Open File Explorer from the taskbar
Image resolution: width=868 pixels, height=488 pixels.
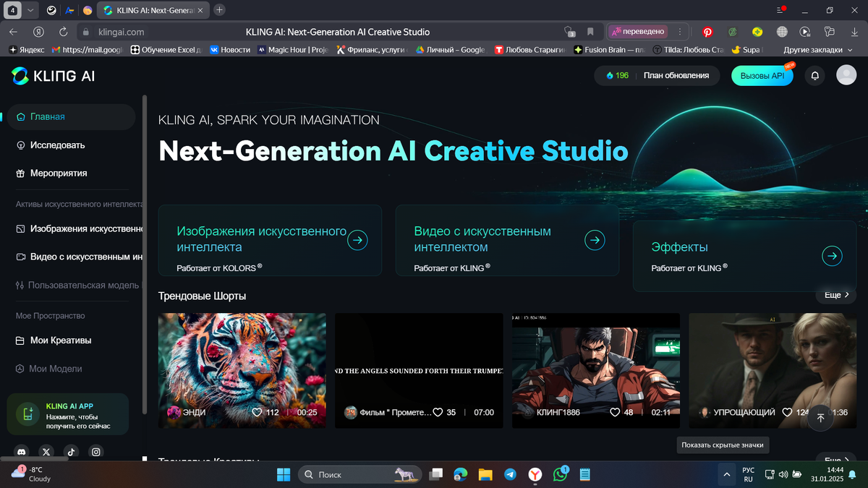[485, 474]
